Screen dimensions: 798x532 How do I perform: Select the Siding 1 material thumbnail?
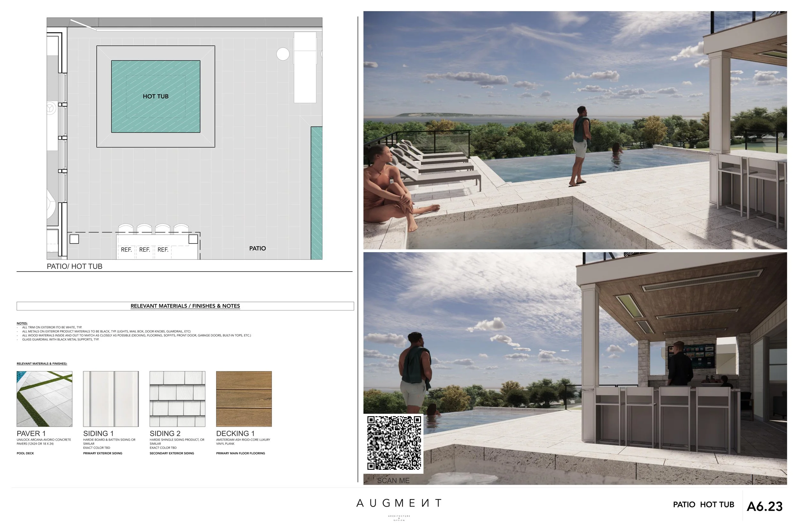111,399
